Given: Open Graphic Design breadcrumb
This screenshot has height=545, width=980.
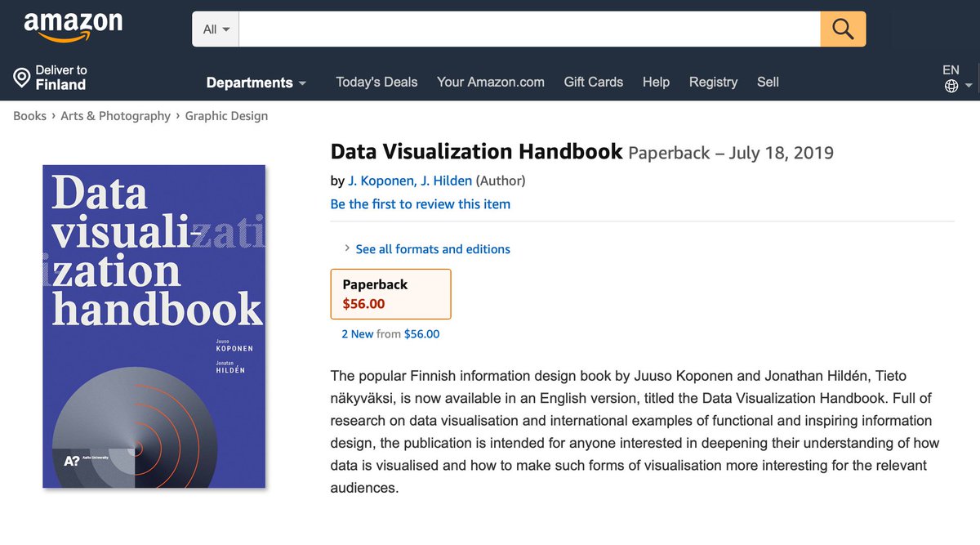Looking at the screenshot, I should click(226, 116).
